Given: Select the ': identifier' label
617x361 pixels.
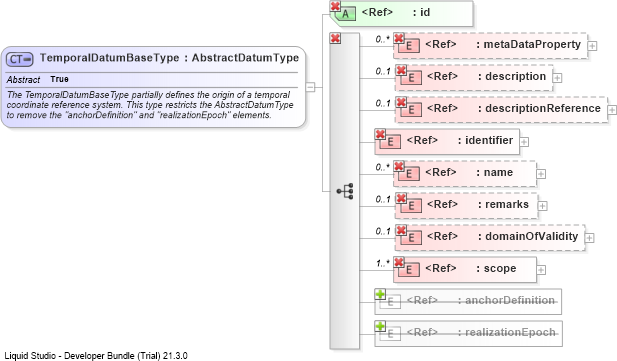Looking at the screenshot, I should [x=485, y=140].
